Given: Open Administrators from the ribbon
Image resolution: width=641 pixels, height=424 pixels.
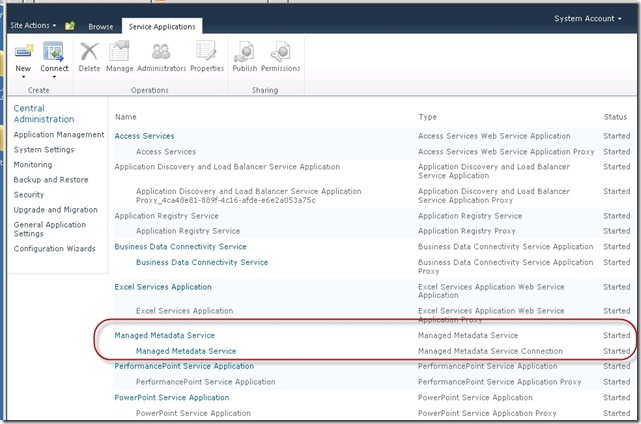Looking at the screenshot, I should point(161,51).
